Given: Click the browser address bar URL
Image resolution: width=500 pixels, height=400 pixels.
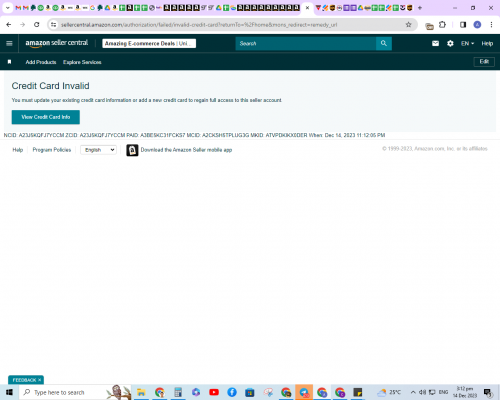Looking at the screenshot, I should pos(199,25).
